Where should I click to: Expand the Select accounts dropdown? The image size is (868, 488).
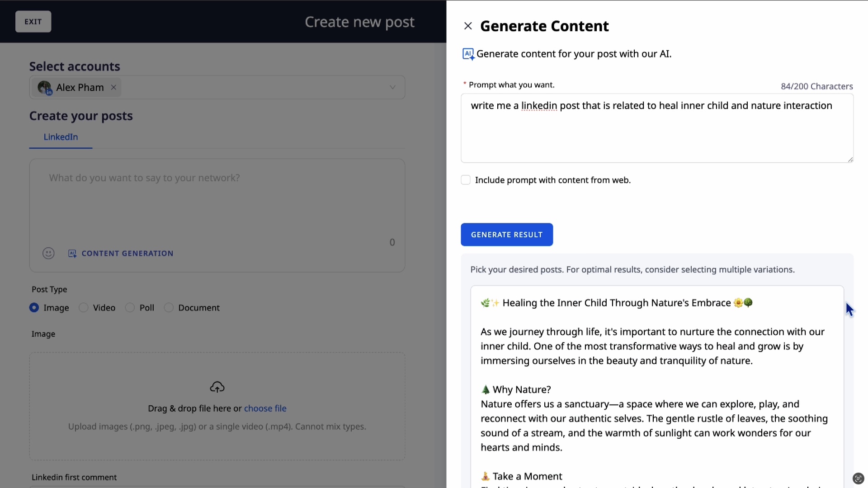tap(392, 88)
